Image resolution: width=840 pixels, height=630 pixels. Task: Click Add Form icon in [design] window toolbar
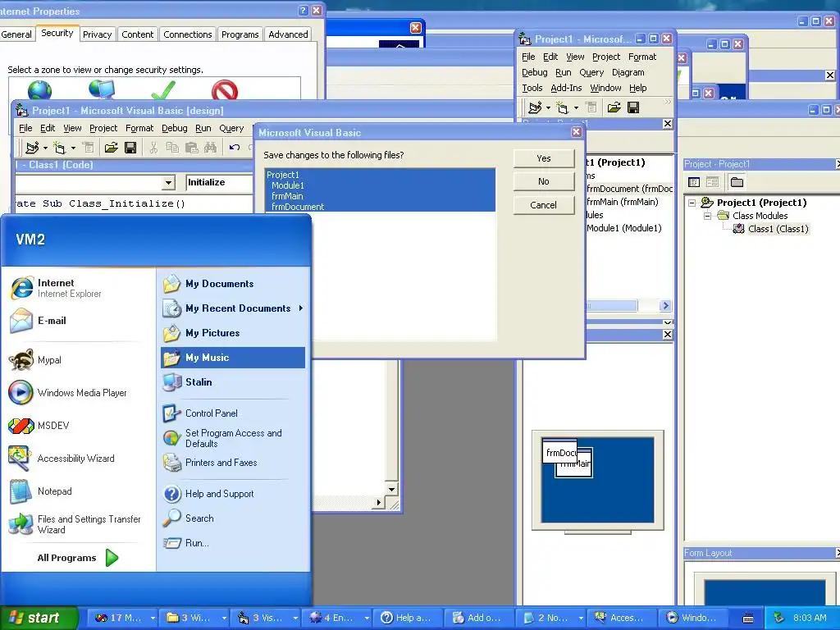[x=60, y=148]
